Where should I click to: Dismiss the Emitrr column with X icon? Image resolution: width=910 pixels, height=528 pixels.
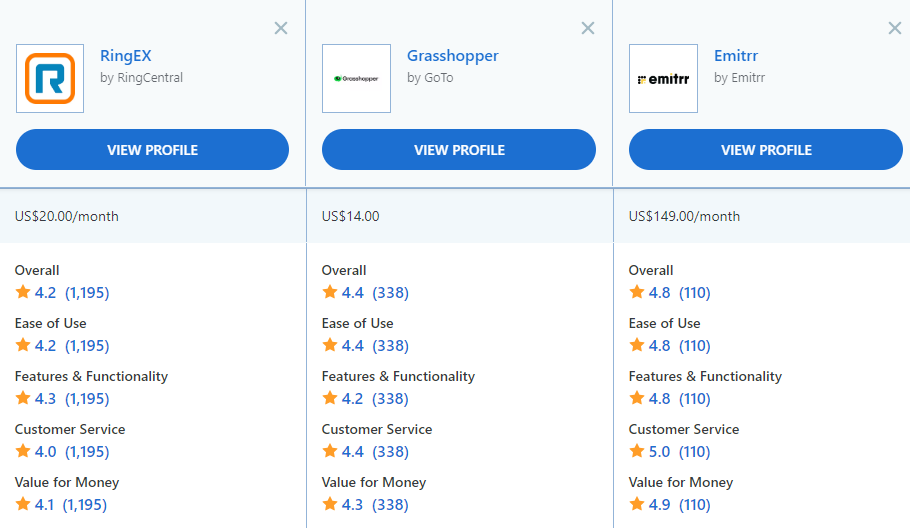pos(895,28)
